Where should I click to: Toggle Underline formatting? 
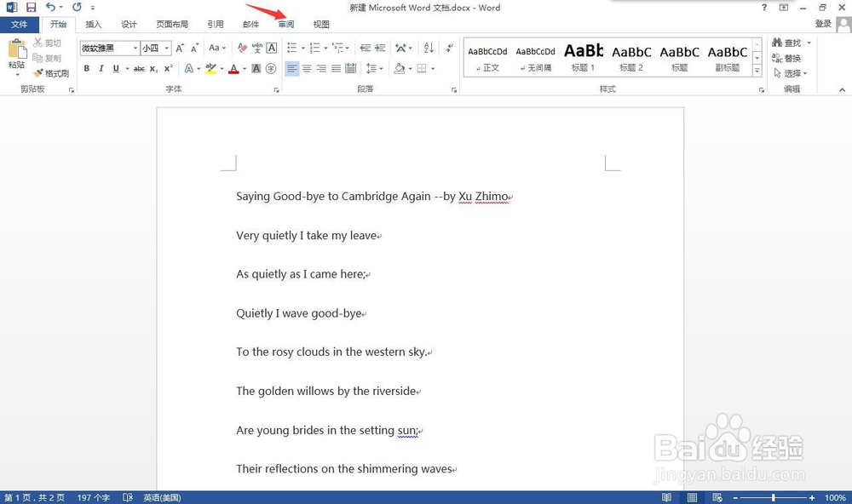(x=116, y=68)
